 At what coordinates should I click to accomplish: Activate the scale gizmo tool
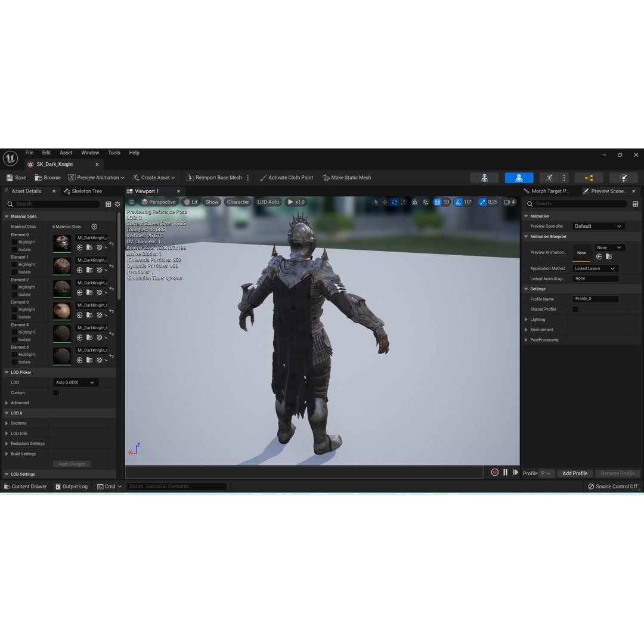[x=403, y=202]
